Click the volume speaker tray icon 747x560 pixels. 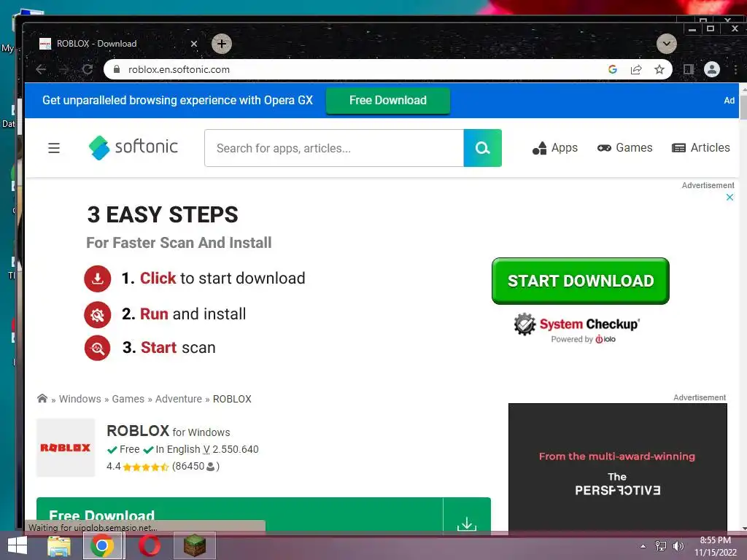(678, 546)
